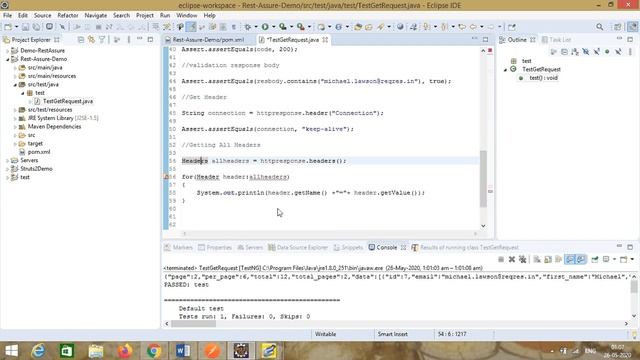Click the Windows Start button
The height and width of the screenshot is (360, 640).
pyautogui.click(x=11, y=351)
